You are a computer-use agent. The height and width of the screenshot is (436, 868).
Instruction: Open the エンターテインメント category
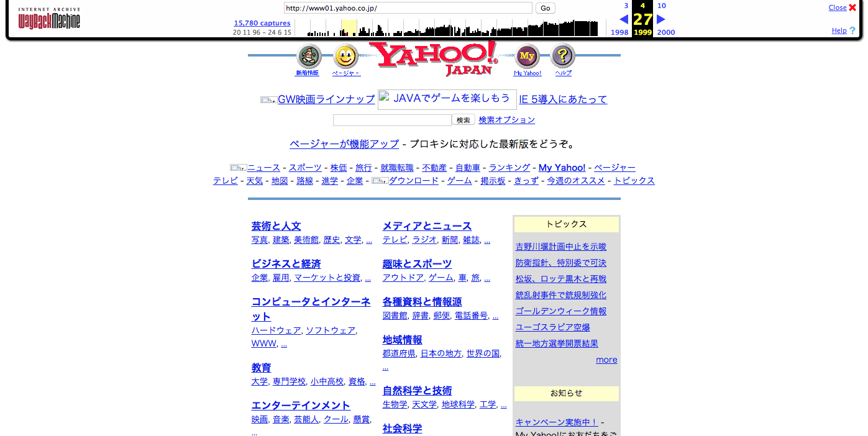pos(301,406)
